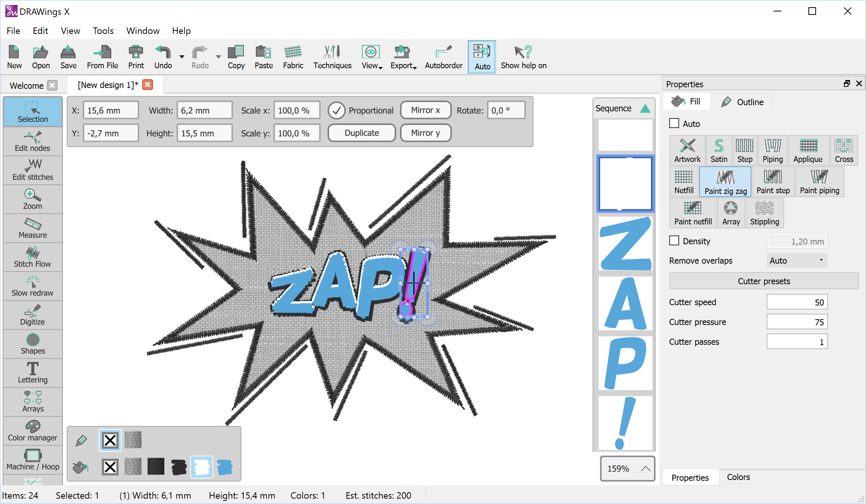This screenshot has width=866, height=504.
Task: Collapse the Sequence panel arrow
Action: point(645,109)
